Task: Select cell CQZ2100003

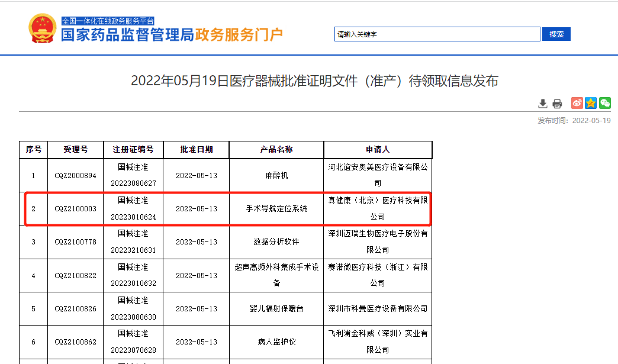Action: (x=75, y=209)
